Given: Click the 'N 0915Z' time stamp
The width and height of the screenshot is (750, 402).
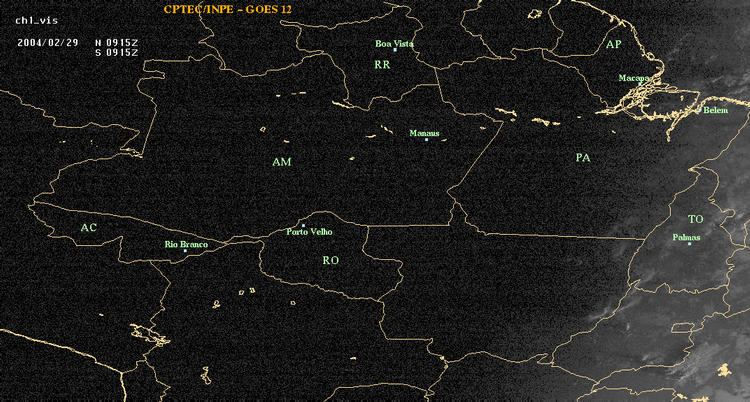Looking at the screenshot, I should point(117,42).
